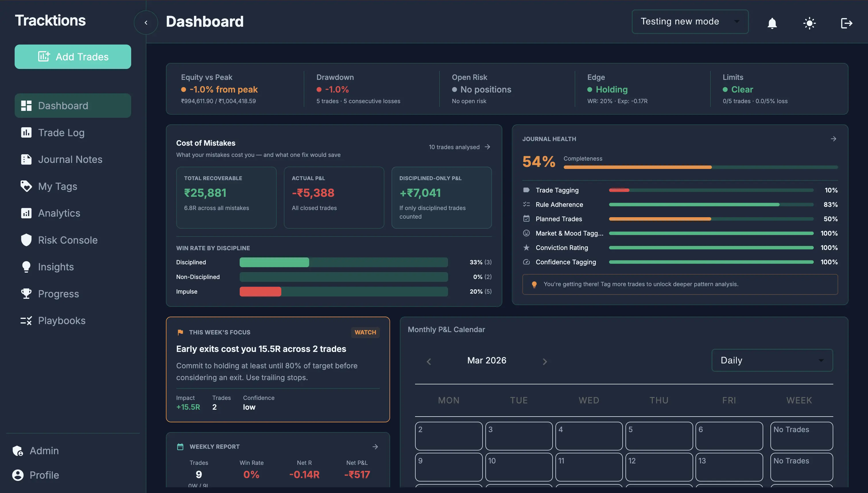This screenshot has width=868, height=493.
Task: Click the Risk Console shield icon
Action: tap(27, 240)
